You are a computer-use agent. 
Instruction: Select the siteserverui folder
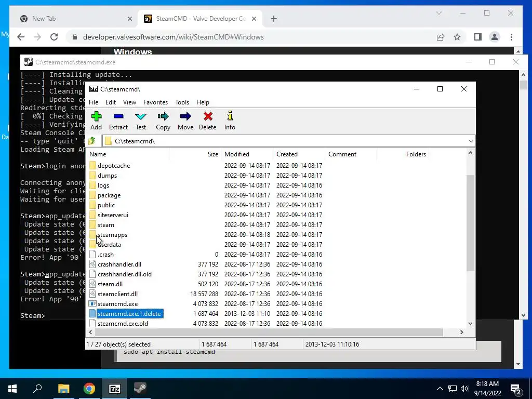click(x=113, y=215)
